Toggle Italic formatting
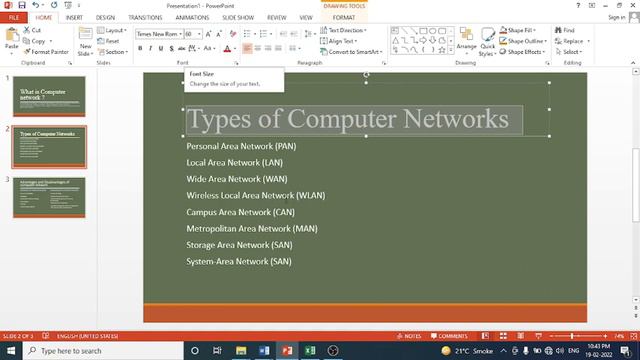 pyautogui.click(x=151, y=49)
